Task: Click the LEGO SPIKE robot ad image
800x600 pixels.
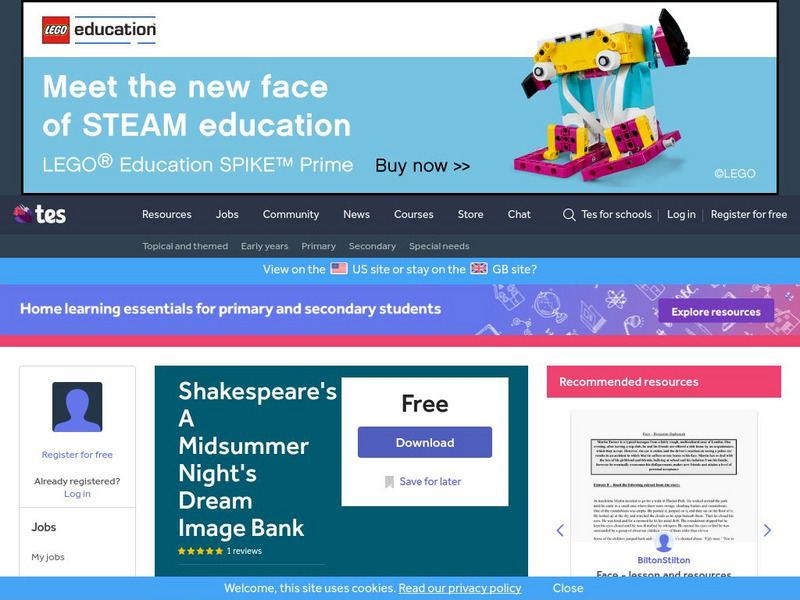Action: pos(601,96)
